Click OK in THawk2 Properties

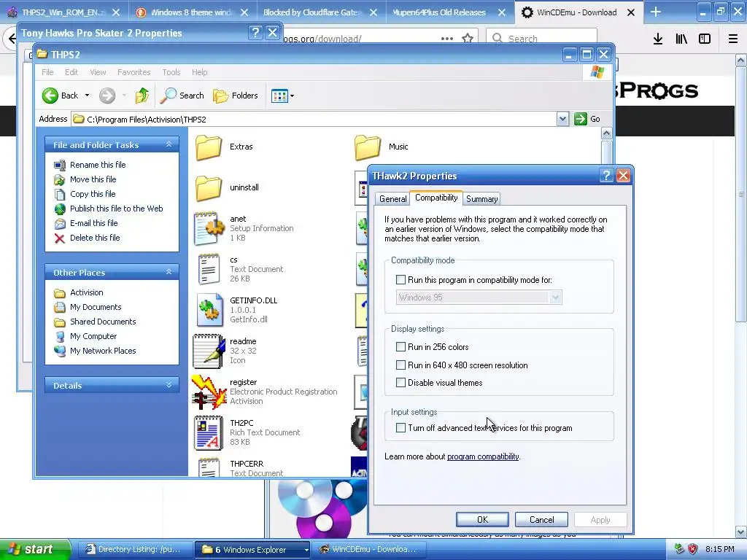(482, 520)
